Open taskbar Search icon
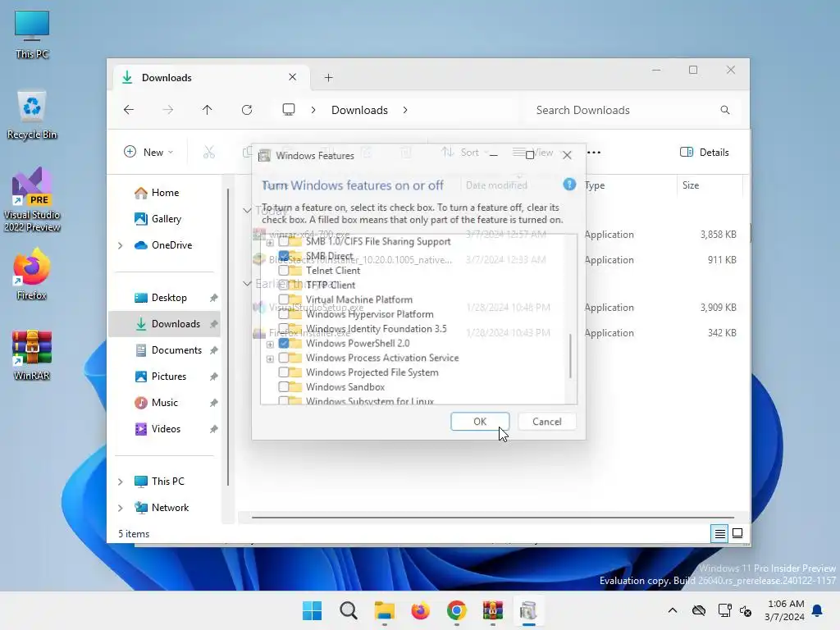Viewport: 840px width, 630px height. point(348,610)
